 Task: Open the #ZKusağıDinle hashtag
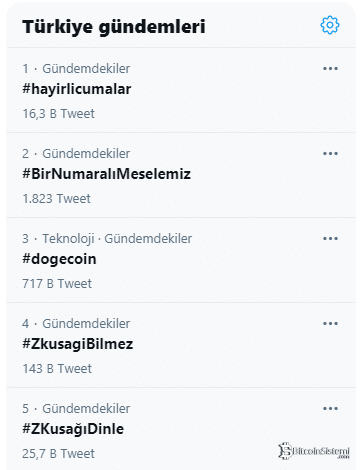(73, 429)
